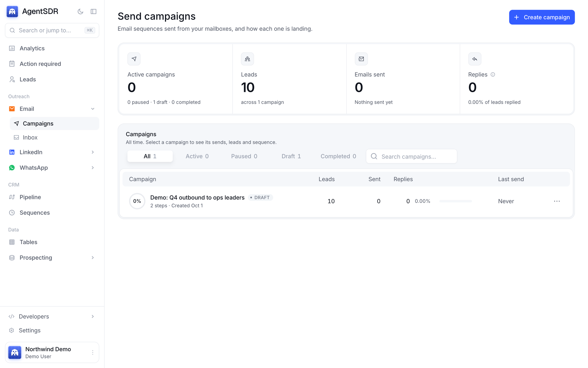Viewport: 588px width, 368px height.
Task: Open Action required section
Action: 52,64
